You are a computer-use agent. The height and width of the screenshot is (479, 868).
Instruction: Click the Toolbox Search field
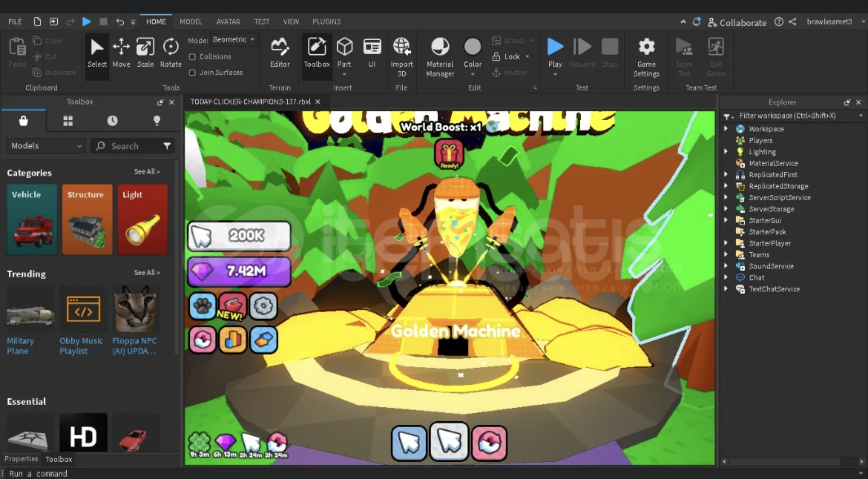coord(133,146)
